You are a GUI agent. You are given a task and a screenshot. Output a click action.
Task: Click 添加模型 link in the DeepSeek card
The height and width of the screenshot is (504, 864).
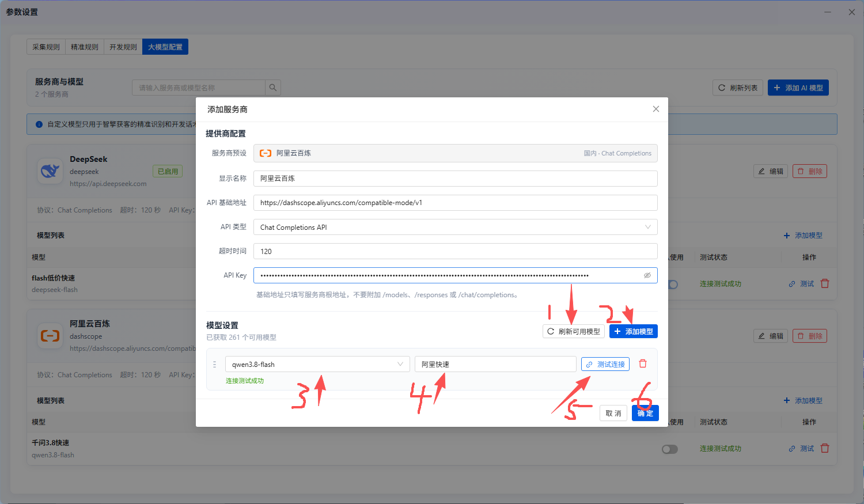[803, 235]
